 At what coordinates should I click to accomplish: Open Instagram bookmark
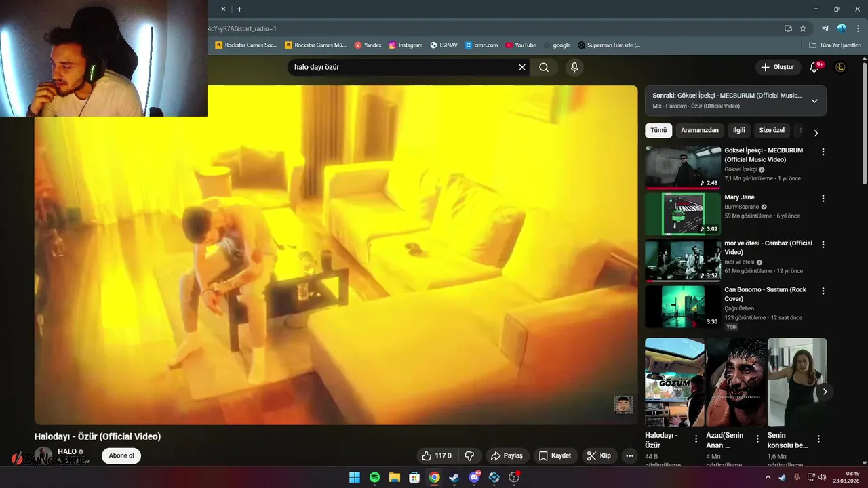click(x=406, y=45)
